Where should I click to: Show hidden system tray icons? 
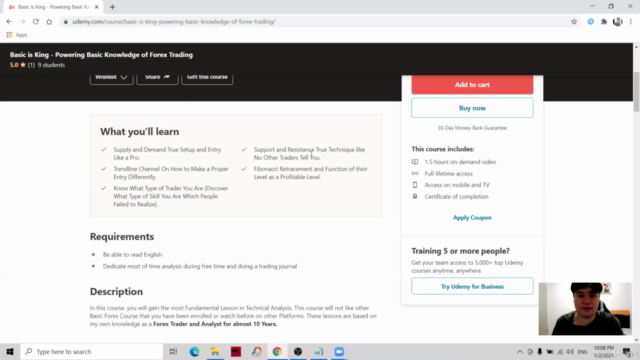coord(520,351)
